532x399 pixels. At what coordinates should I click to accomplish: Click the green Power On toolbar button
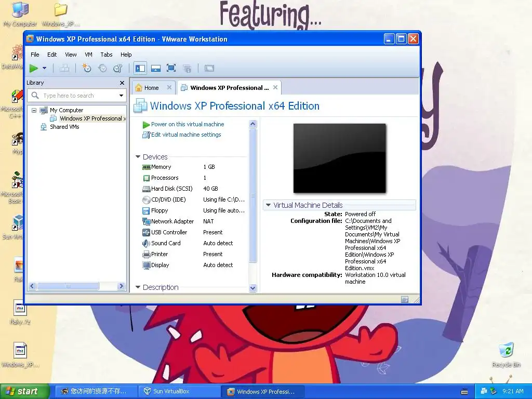(x=33, y=68)
